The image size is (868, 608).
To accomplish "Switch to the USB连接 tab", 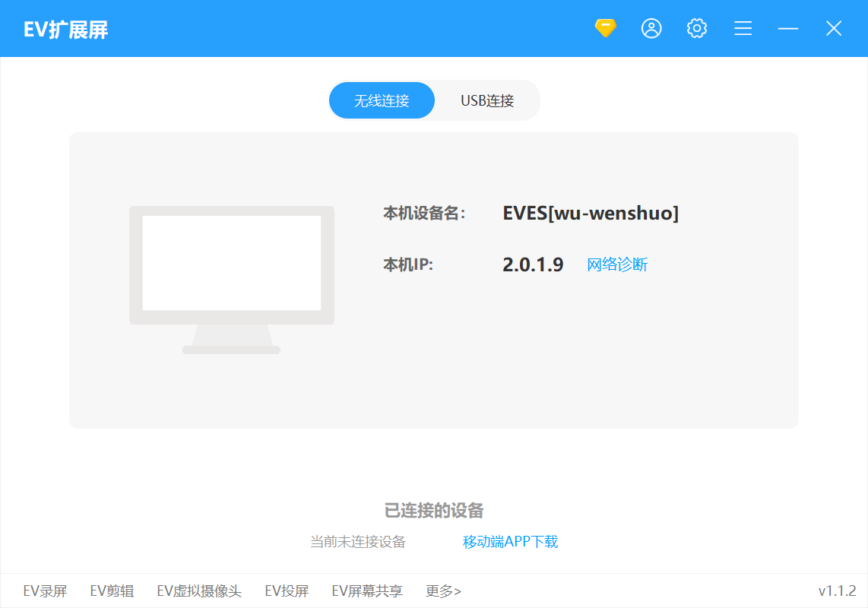I will click(486, 100).
